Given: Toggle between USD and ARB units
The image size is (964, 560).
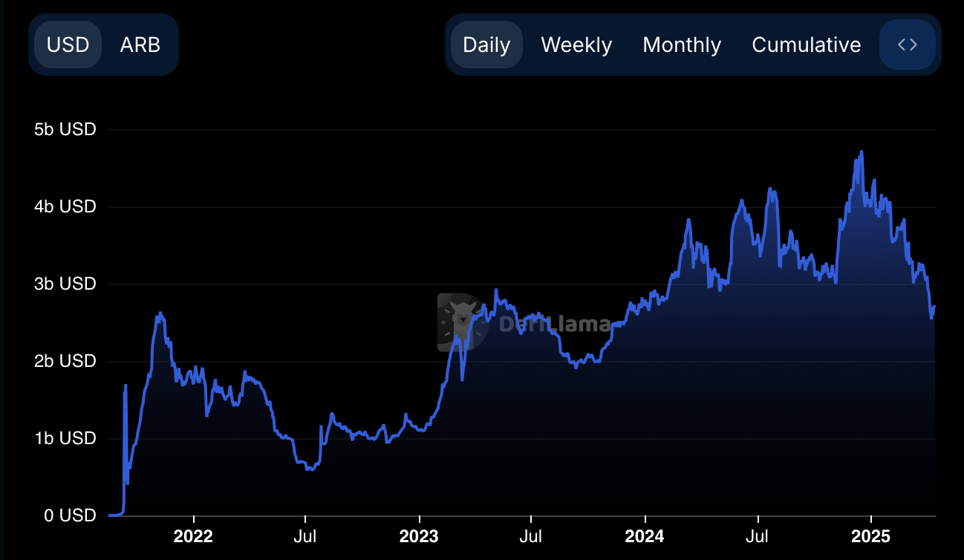Looking at the screenshot, I should point(103,45).
